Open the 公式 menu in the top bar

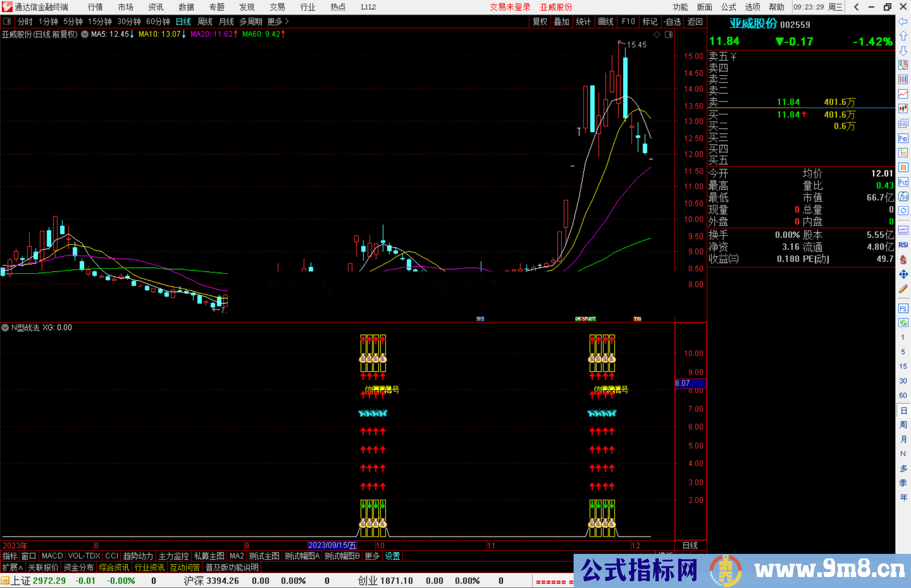point(728,7)
